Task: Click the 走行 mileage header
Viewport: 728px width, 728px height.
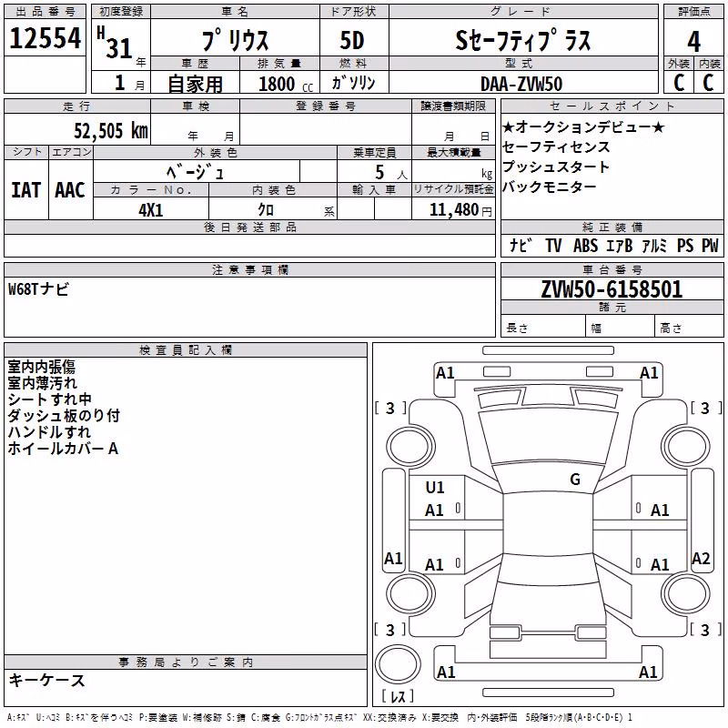Action: click(77, 106)
